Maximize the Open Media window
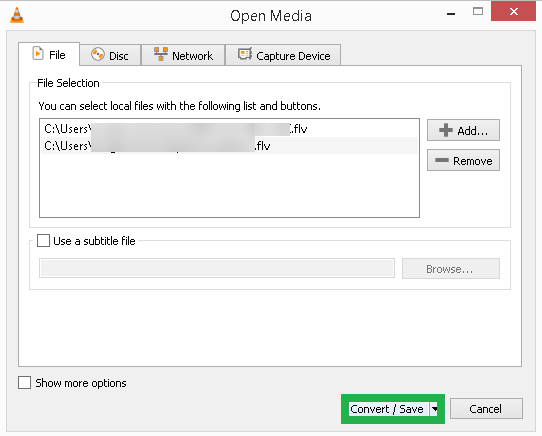This screenshot has width=542, height=436. [x=478, y=11]
